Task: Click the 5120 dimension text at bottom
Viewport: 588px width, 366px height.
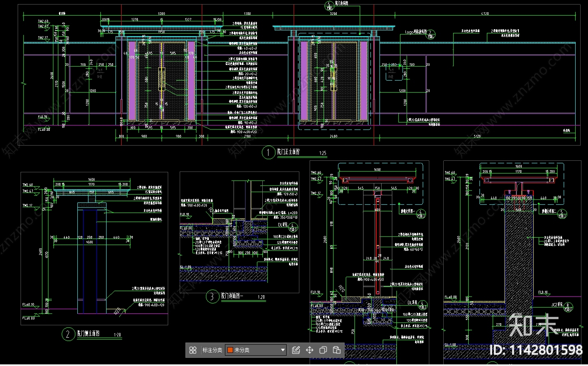Action: [477, 136]
